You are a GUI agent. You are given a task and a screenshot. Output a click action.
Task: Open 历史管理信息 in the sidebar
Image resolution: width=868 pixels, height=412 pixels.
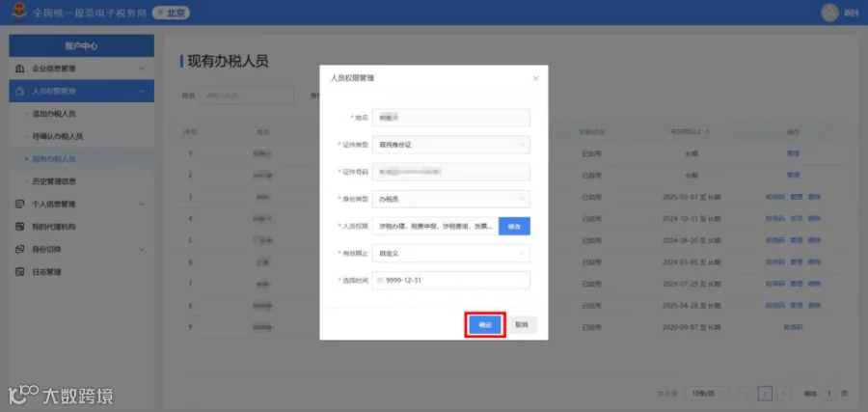pos(54,181)
